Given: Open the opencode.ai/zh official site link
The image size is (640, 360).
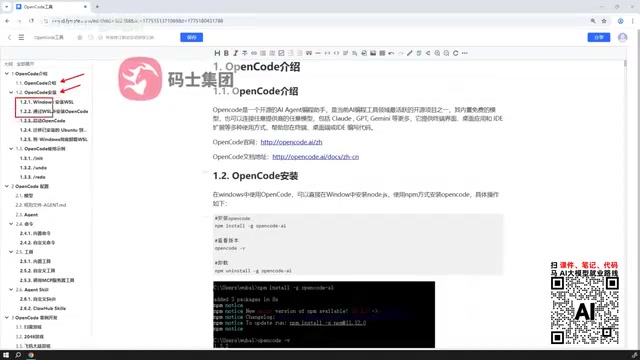Looking at the screenshot, I should click(291, 142).
